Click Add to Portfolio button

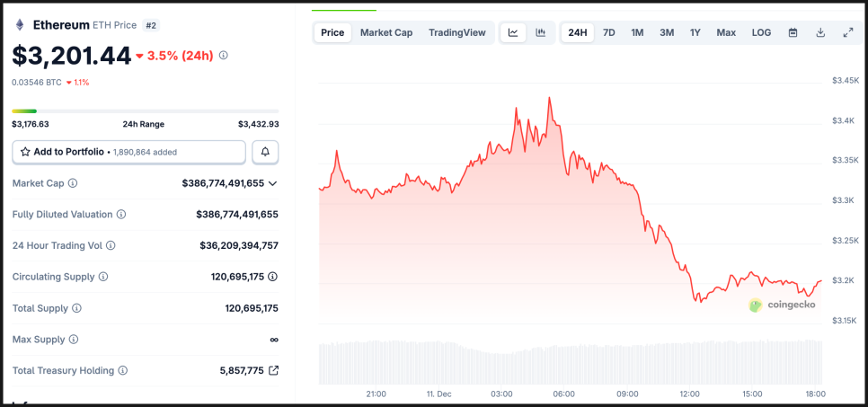tap(128, 153)
